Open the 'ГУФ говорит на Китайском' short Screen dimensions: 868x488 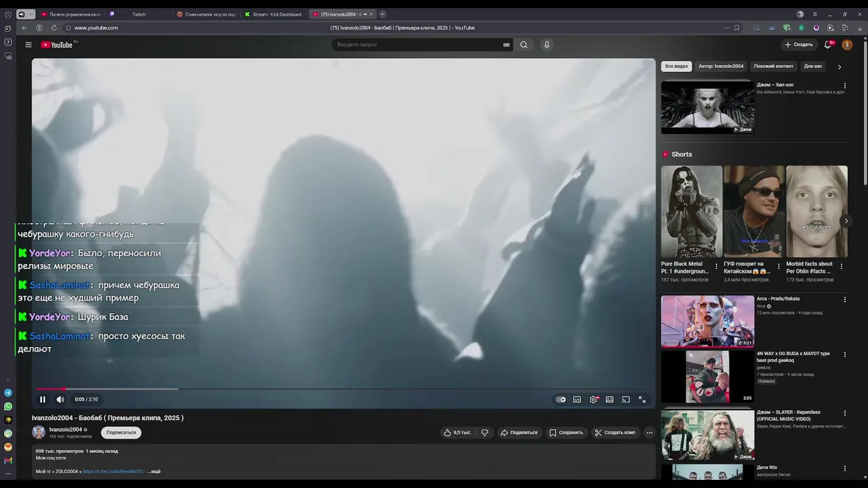[x=754, y=211]
